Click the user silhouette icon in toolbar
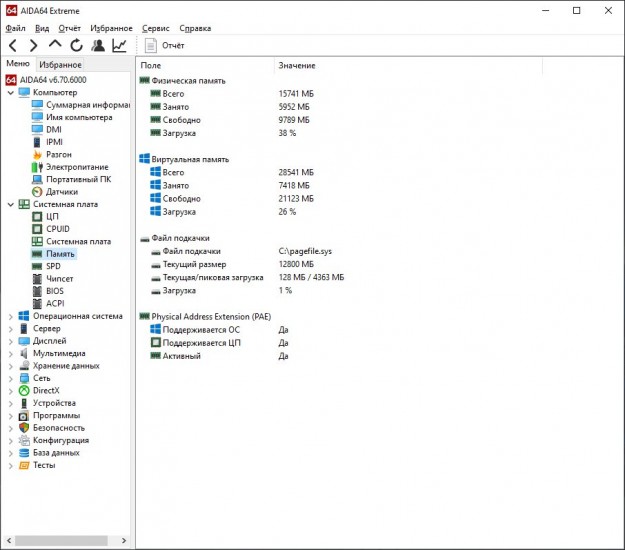The height and width of the screenshot is (550, 625). pos(98,45)
